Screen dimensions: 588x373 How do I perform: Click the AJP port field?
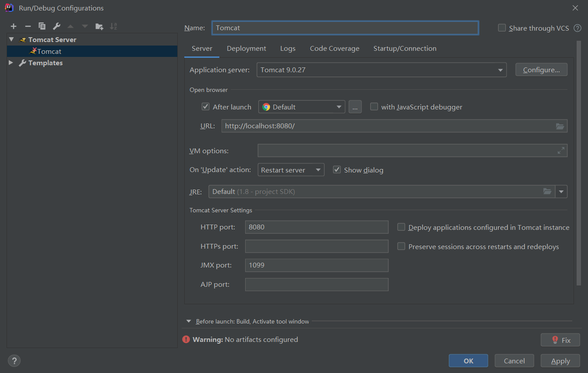pos(317,285)
